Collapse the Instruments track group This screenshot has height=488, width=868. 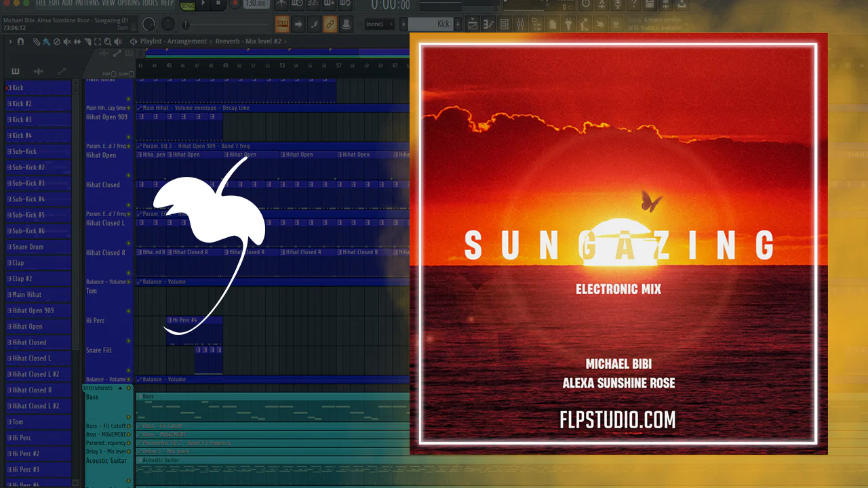[x=121, y=388]
